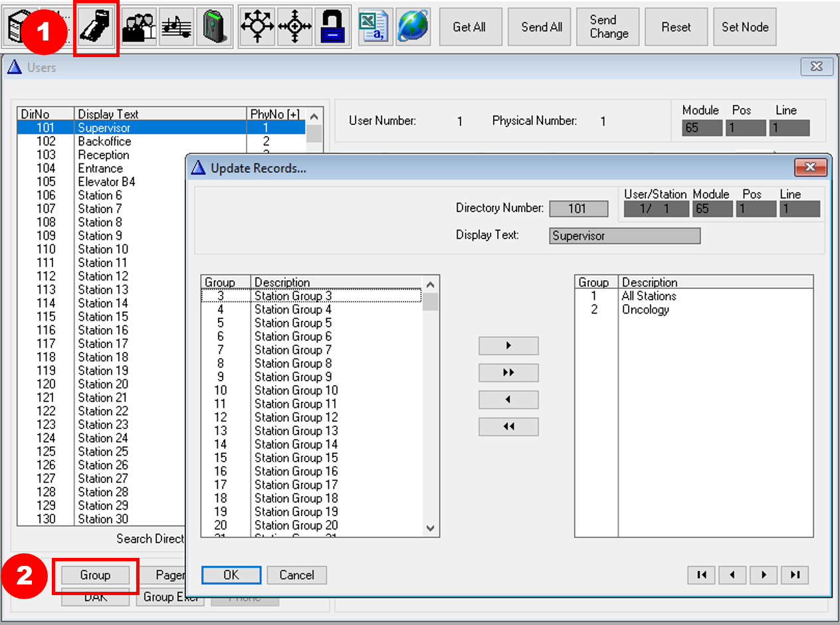Launch the globe web browser icon
Viewport: 840px width, 625px height.
(412, 28)
